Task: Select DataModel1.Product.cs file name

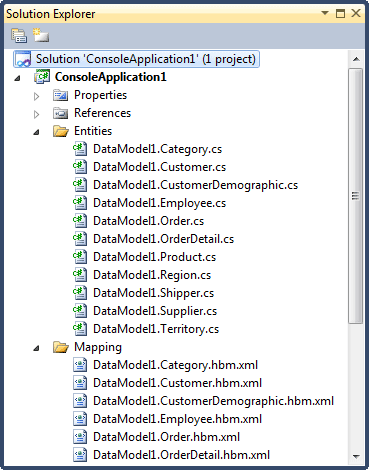Action: [154, 257]
